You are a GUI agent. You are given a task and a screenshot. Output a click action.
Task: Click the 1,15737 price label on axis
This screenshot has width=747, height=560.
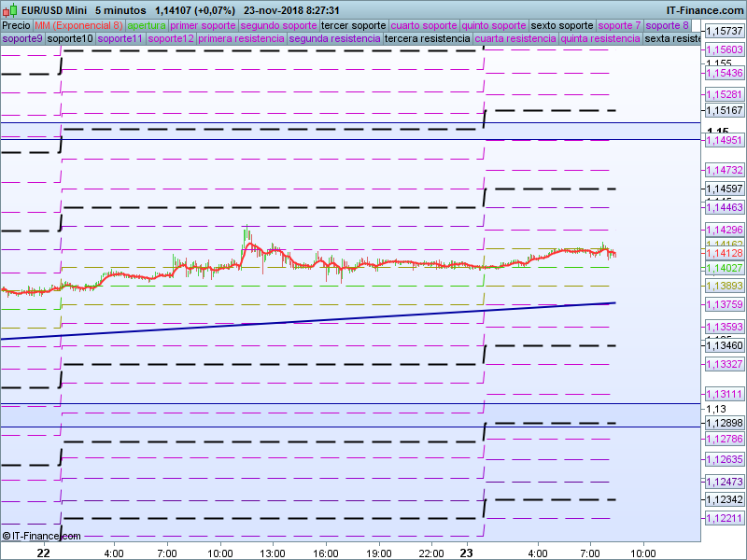(x=724, y=31)
